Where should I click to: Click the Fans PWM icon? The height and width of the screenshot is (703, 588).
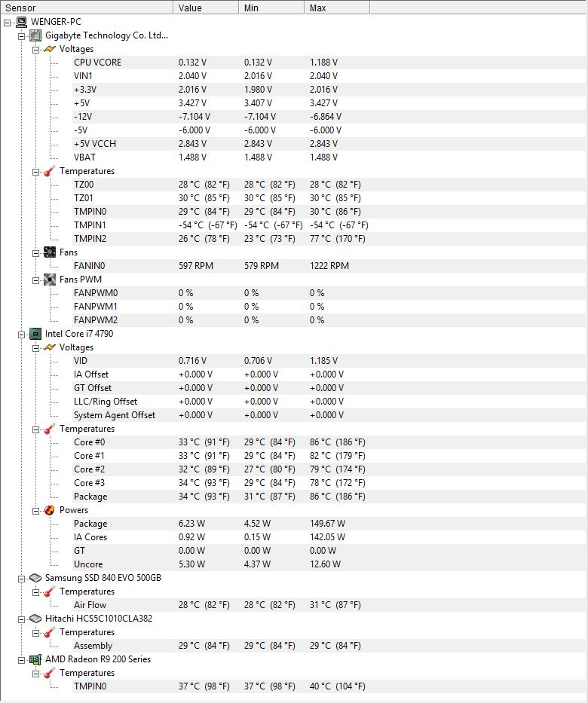point(50,280)
